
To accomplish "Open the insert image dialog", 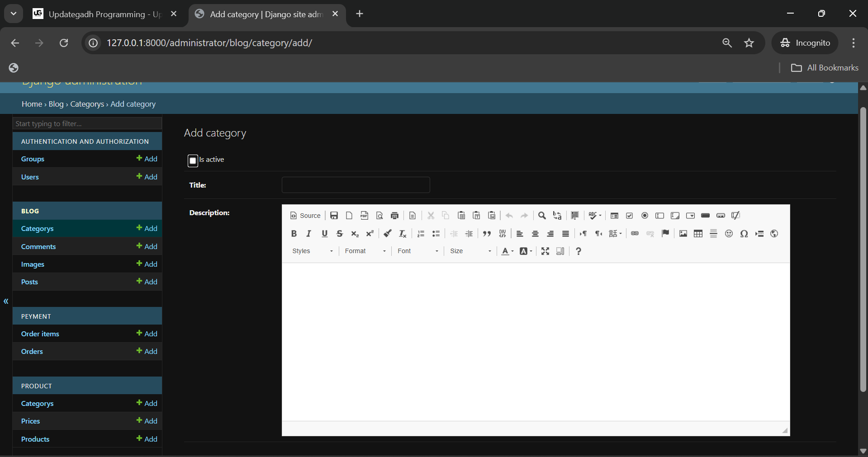I will coord(683,234).
